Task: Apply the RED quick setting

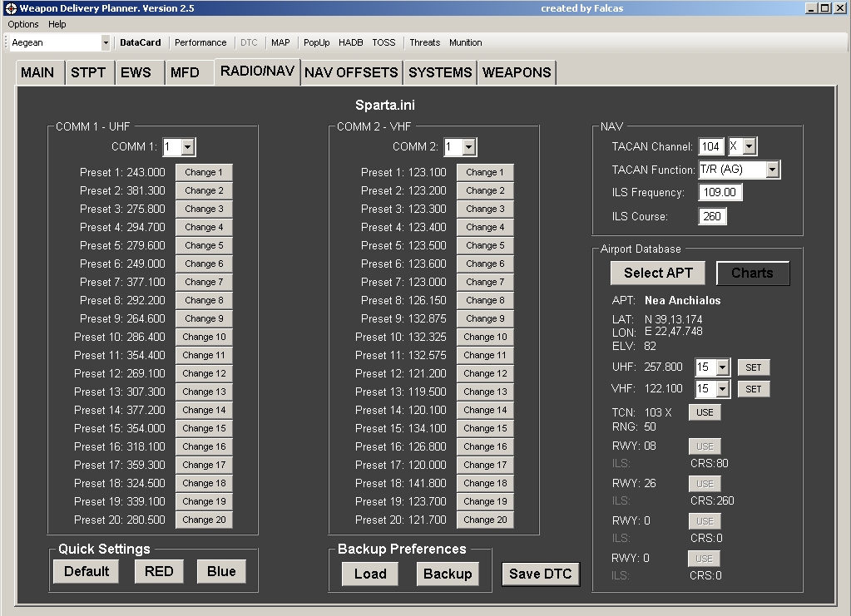Action: (159, 571)
